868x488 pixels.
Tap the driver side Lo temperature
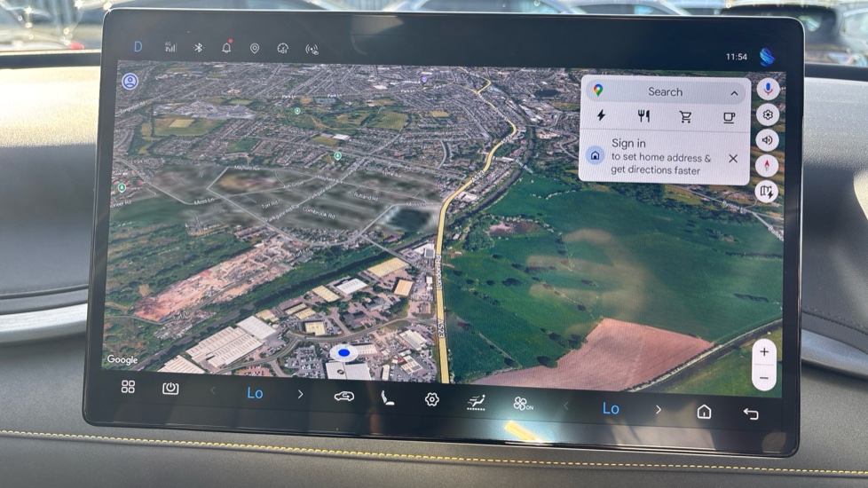click(x=255, y=393)
